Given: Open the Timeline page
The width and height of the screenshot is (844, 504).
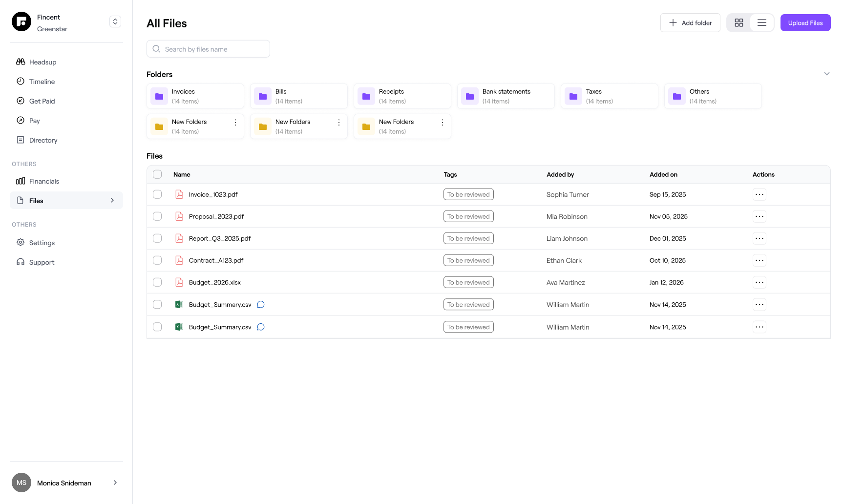Looking at the screenshot, I should (66, 82).
